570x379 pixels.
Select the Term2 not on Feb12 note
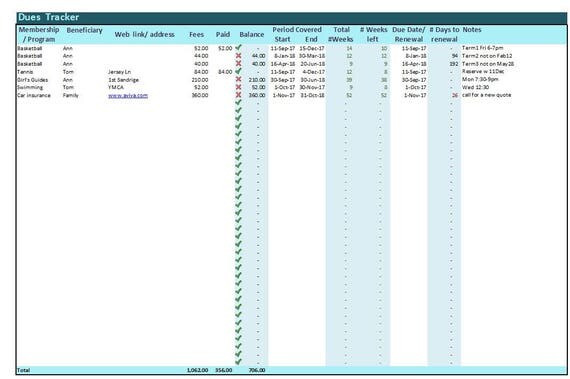pos(487,56)
